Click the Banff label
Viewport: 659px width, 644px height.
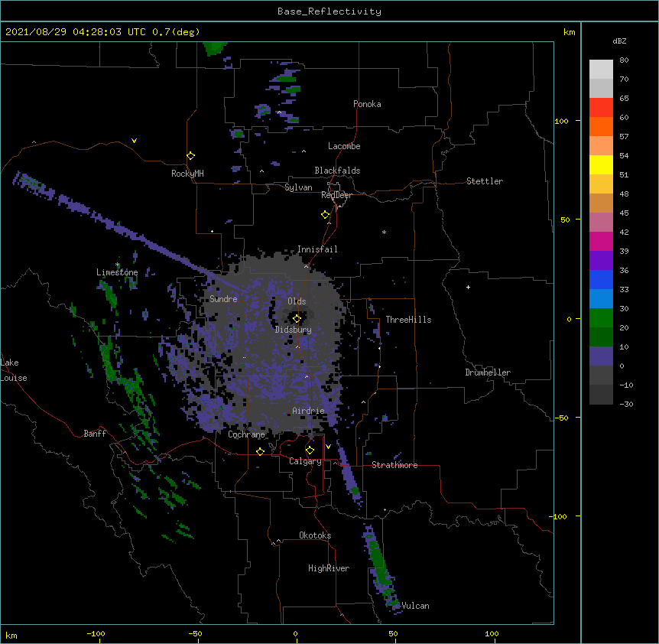95,434
